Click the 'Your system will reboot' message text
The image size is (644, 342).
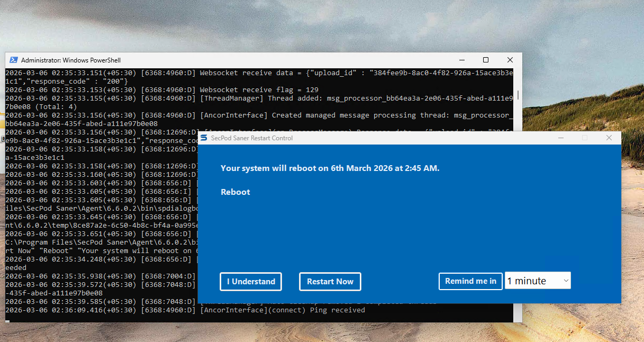coord(330,168)
